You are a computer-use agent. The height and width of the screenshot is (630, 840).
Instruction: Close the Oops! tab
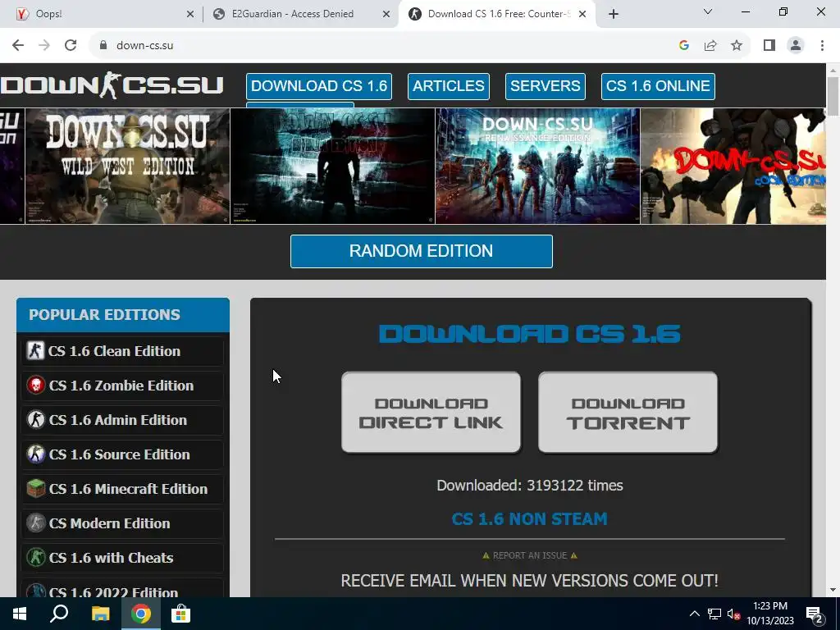click(x=190, y=15)
